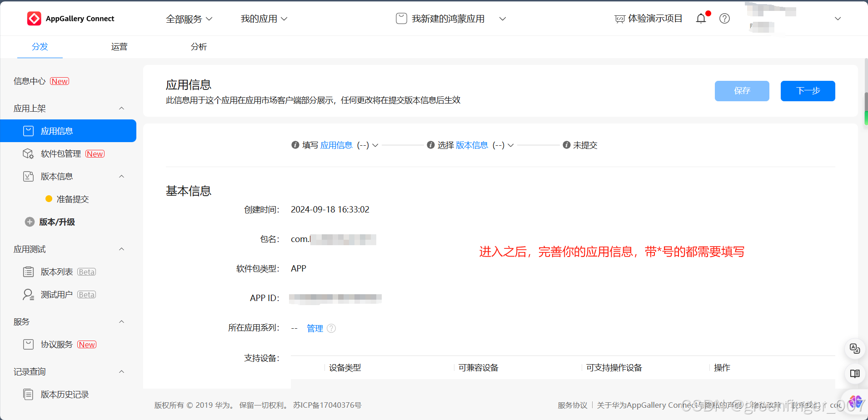Click the app icon beside 我新建的鸿蒙应用
Viewport: 868px width, 420px height.
(401, 19)
